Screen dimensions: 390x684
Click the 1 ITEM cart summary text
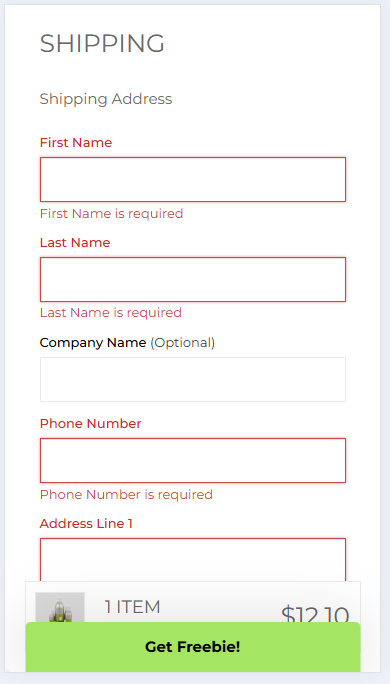[133, 607]
